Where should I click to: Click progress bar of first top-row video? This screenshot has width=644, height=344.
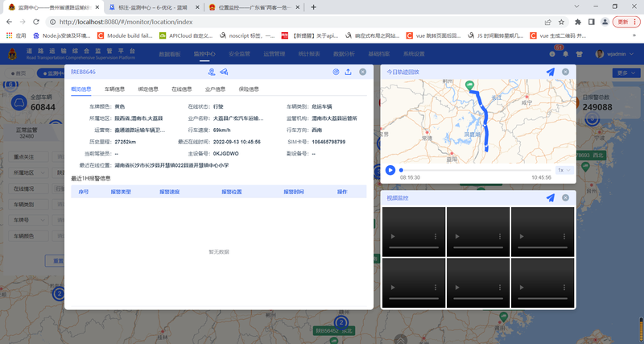[414, 247]
